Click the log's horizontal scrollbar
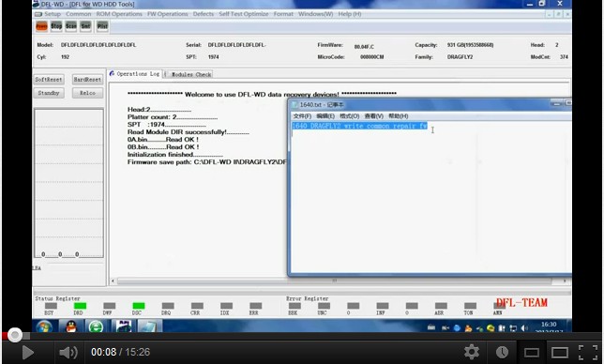 (x=334, y=281)
